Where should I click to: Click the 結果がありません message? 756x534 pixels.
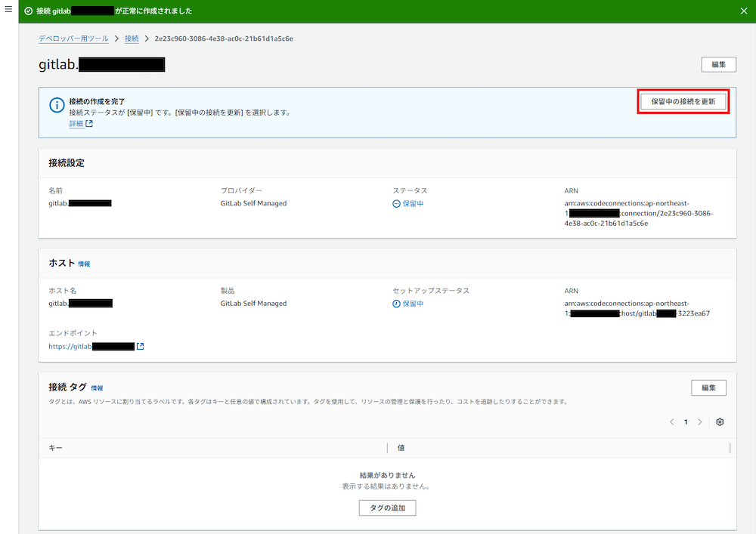click(x=387, y=475)
